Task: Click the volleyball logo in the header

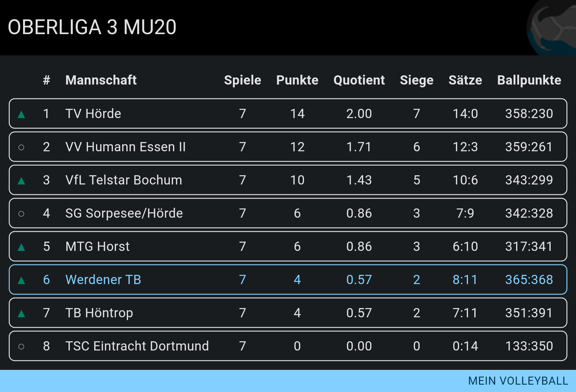Action: point(551,28)
